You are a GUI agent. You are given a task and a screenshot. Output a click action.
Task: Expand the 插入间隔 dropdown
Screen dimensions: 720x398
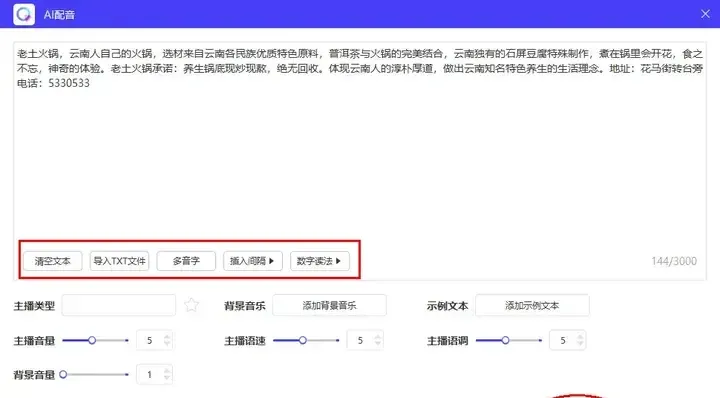[x=253, y=261]
